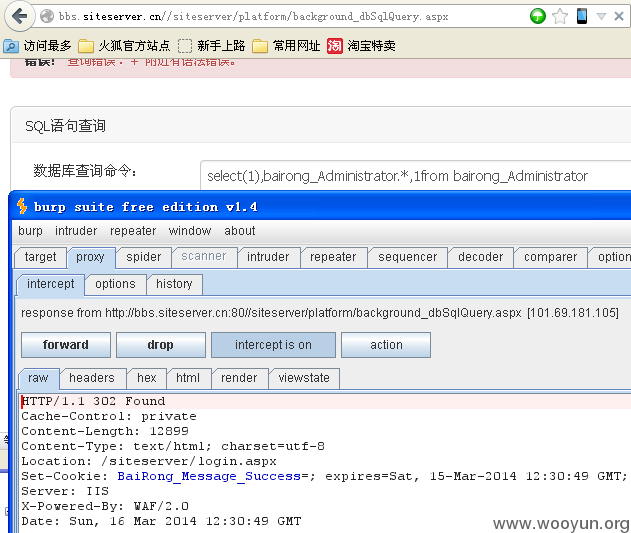Select the viewstate view tab
Screen dimensions: 631x533
pyautogui.click(x=304, y=378)
